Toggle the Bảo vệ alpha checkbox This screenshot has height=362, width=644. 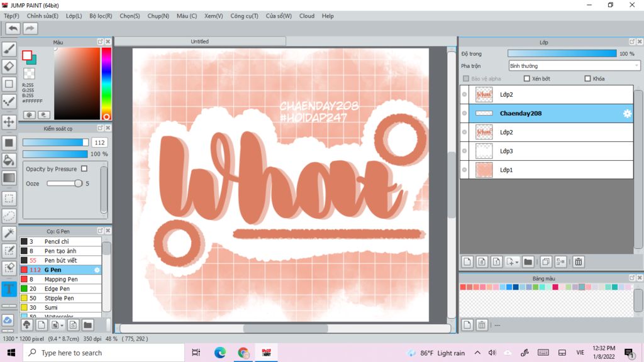point(466,79)
